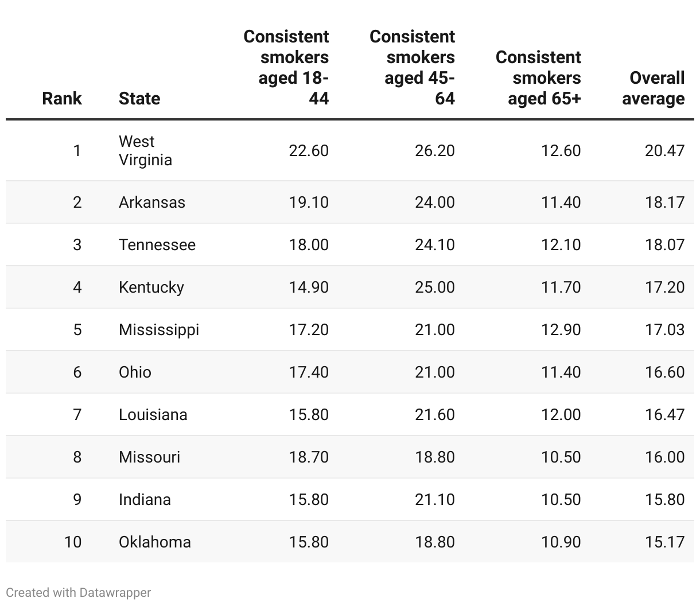Image resolution: width=700 pixels, height=606 pixels.
Task: Select the Ohio row label
Action: pyautogui.click(x=135, y=372)
